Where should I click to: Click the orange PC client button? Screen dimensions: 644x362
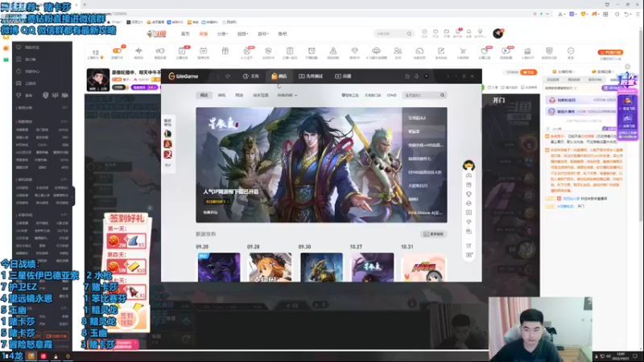click(x=610, y=52)
